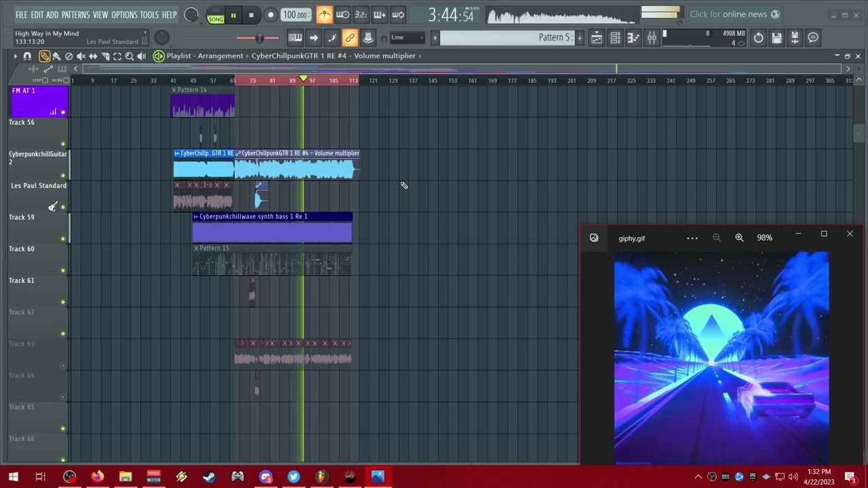This screenshot has height=488, width=868.
Task: Click the Undo history circular arrow icon
Action: (758, 37)
